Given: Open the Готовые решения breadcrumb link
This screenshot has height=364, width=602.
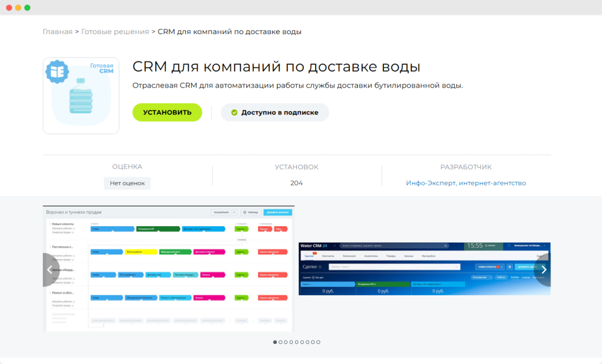Looking at the screenshot, I should pyautogui.click(x=115, y=32).
